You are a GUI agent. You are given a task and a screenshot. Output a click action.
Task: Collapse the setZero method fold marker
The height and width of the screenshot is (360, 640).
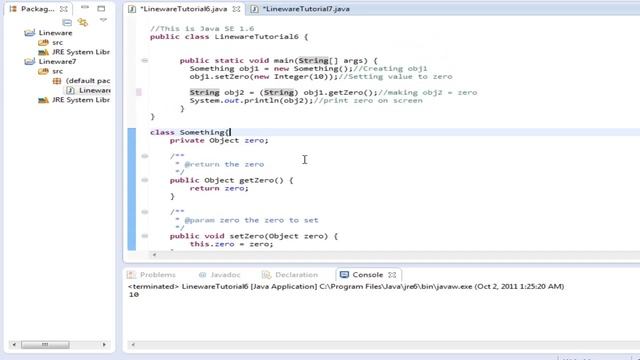(x=144, y=236)
